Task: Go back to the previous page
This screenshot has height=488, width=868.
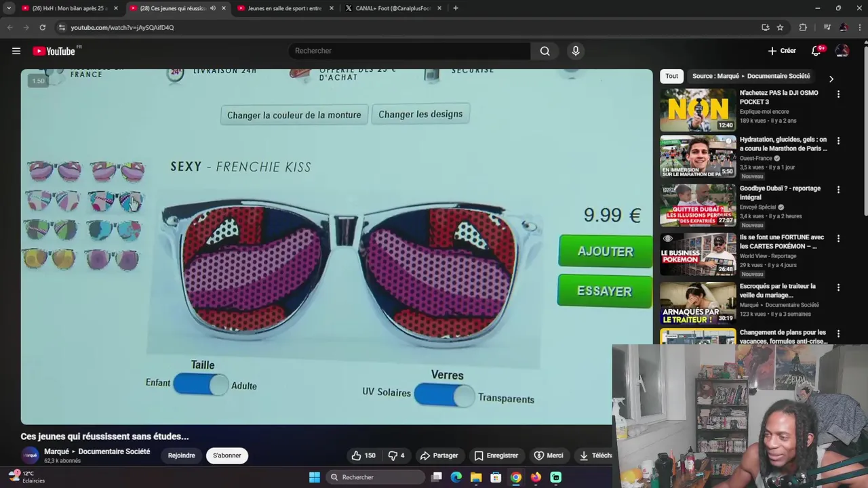Action: pos(9,27)
